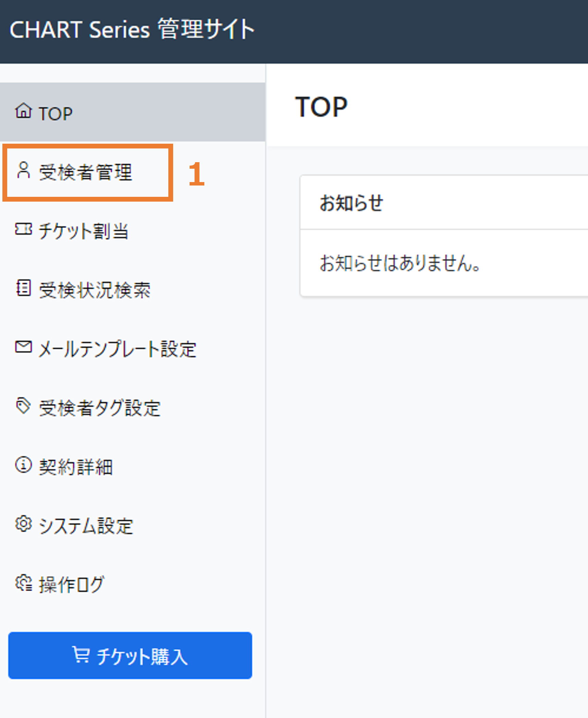Viewport: 588px width, 718px height.
Task: Click the ticket icon for チケット割当
Action: click(x=23, y=229)
